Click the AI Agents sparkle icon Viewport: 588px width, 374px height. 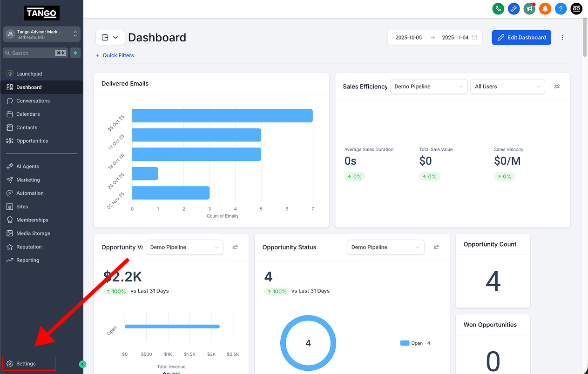(10, 167)
